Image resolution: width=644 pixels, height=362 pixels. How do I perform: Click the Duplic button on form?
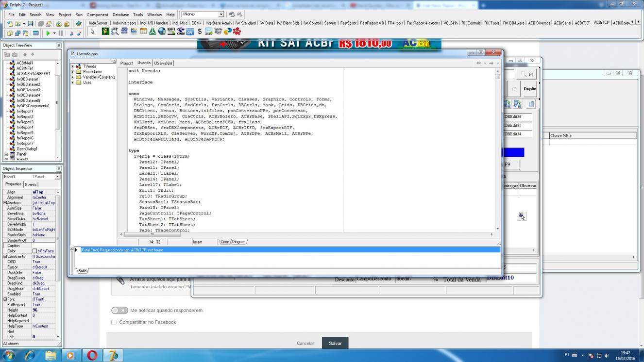(x=529, y=89)
